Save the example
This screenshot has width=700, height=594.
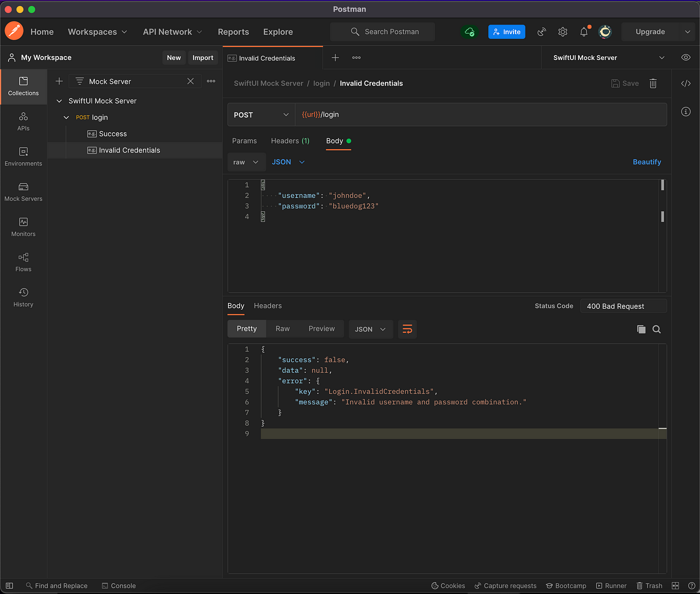(x=625, y=84)
